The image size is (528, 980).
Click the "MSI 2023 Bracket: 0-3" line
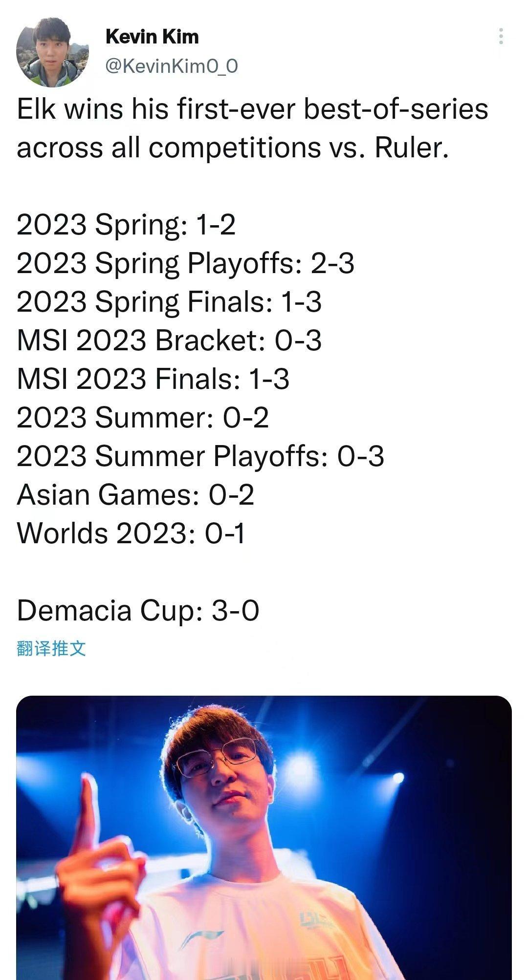169,340
